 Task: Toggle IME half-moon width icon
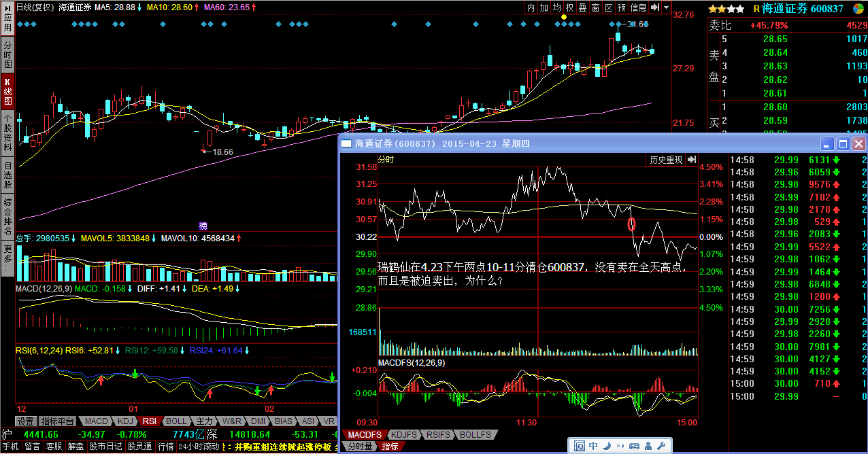point(607,446)
